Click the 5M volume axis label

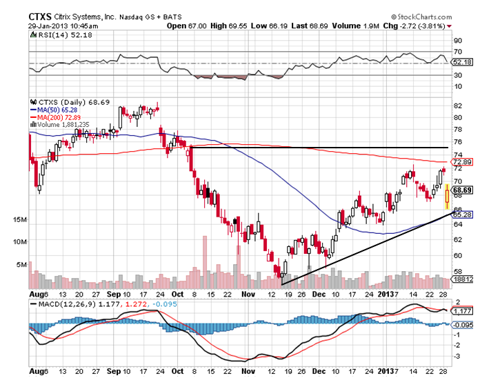tap(21, 265)
